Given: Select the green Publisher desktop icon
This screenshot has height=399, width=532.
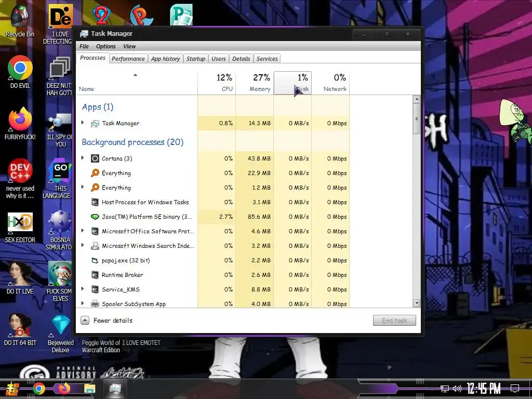Looking at the screenshot, I should [x=181, y=15].
